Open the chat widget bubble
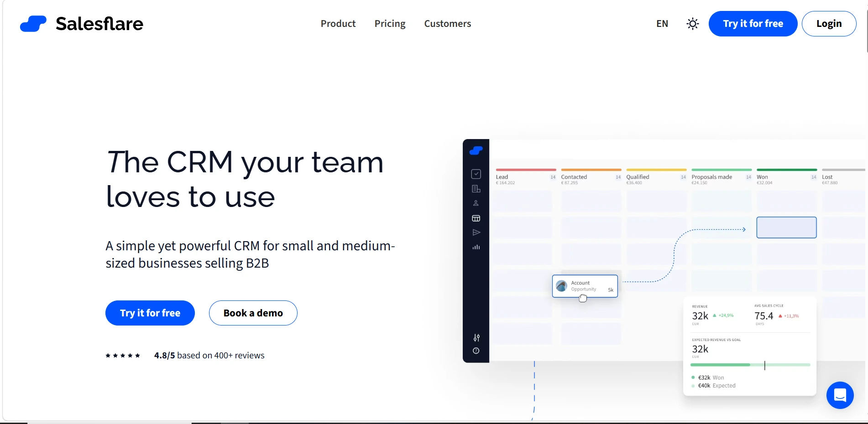 point(840,395)
